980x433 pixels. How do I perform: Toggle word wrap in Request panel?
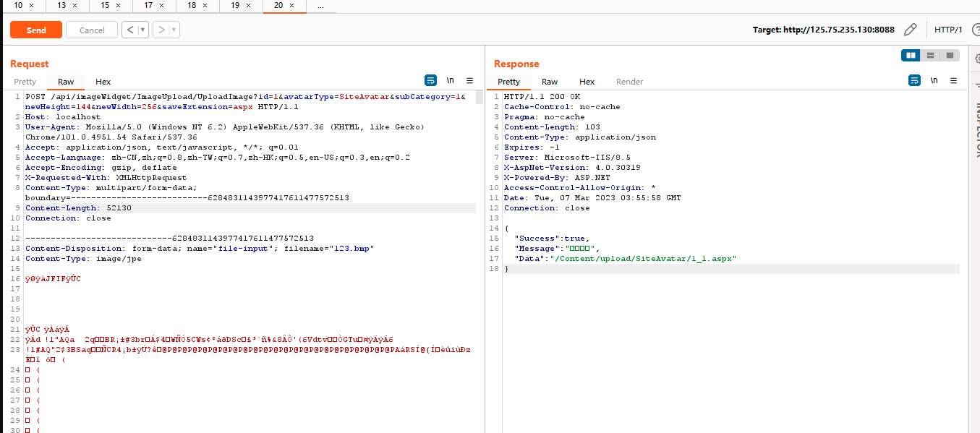tap(430, 80)
